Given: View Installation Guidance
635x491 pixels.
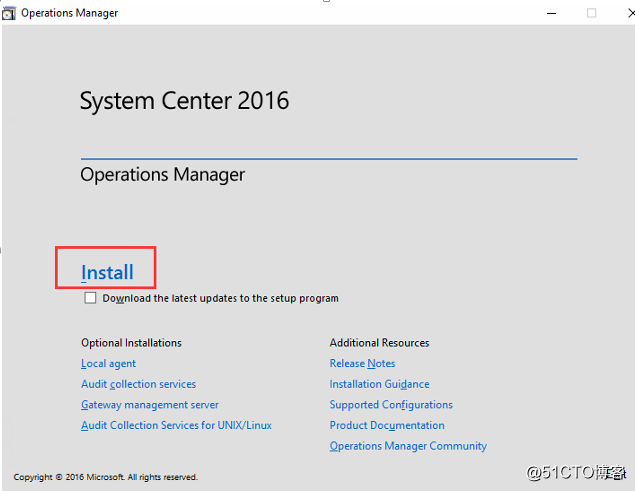Looking at the screenshot, I should (379, 384).
